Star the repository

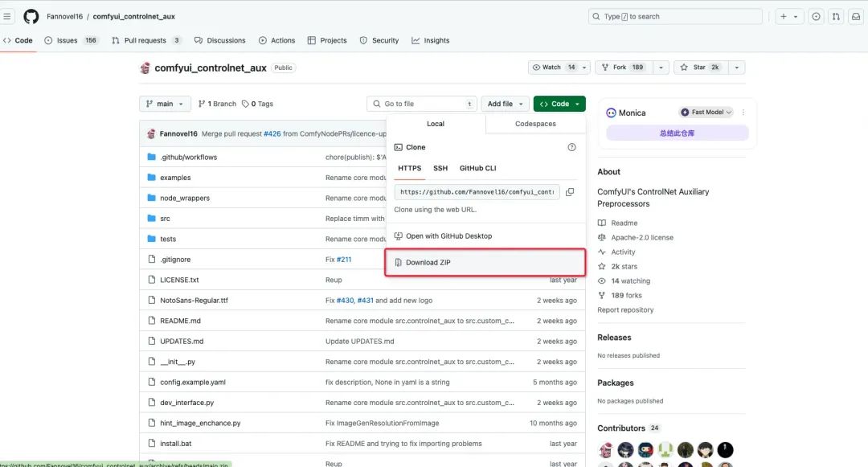tap(702, 68)
